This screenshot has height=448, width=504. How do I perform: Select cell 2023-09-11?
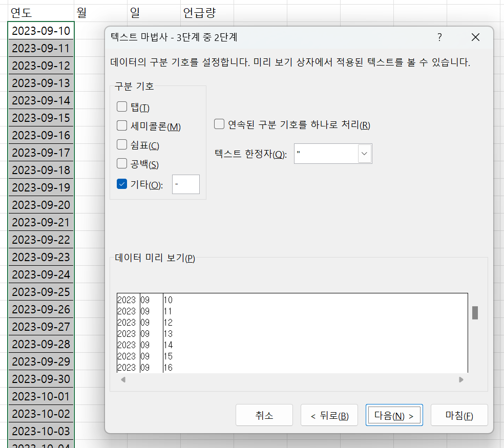pos(41,48)
